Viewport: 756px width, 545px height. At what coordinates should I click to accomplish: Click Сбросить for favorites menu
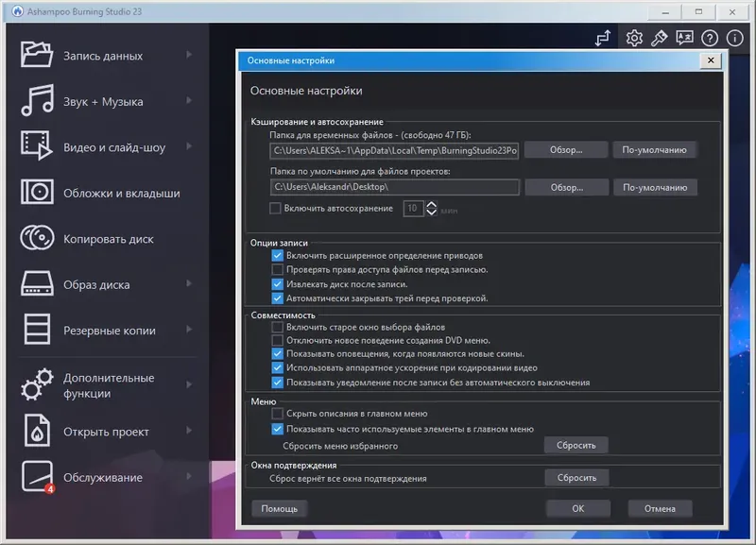[576, 445]
